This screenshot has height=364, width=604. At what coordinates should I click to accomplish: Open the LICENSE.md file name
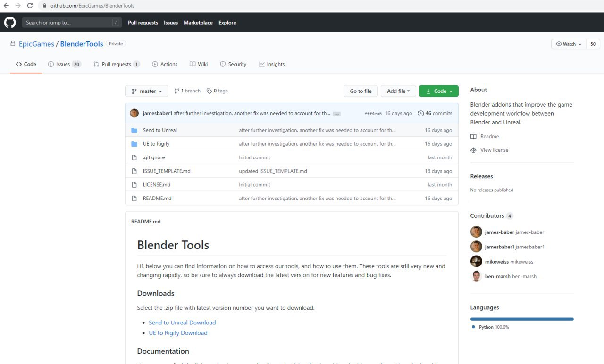pos(157,185)
